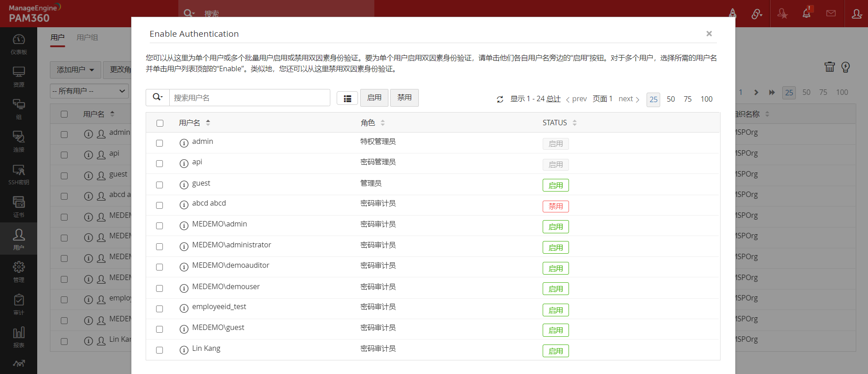Image resolution: width=868 pixels, height=374 pixels.
Task: Click the info icon beside admin in dialog
Action: pyautogui.click(x=184, y=143)
